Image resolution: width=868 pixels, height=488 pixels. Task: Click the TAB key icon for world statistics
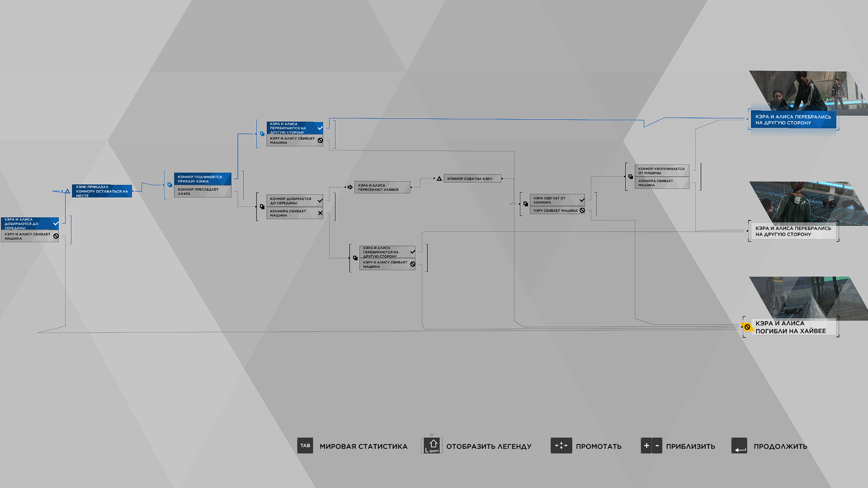305,446
